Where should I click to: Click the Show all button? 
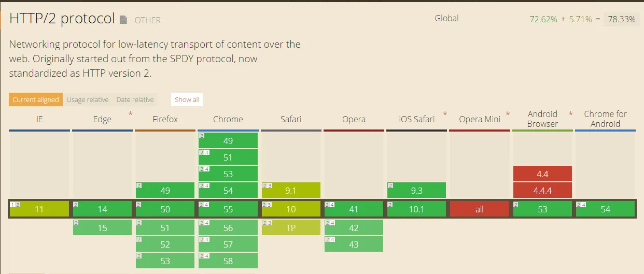click(187, 99)
